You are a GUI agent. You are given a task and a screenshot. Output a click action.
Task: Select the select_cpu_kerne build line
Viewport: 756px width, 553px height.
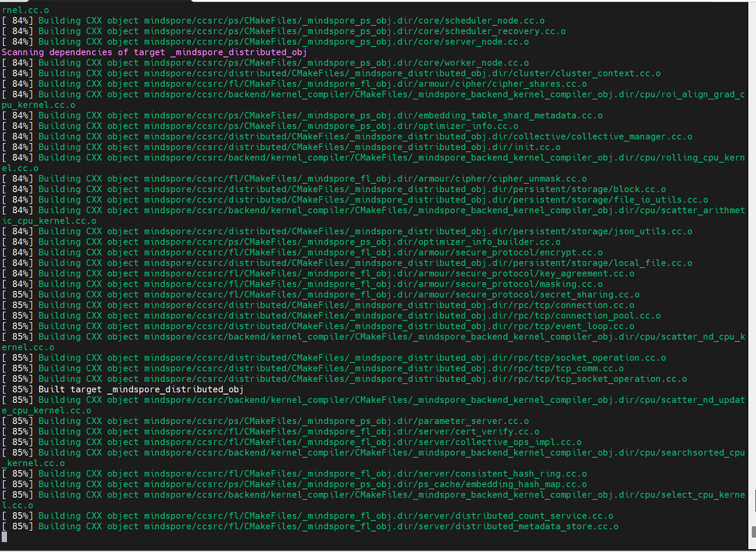(373, 496)
